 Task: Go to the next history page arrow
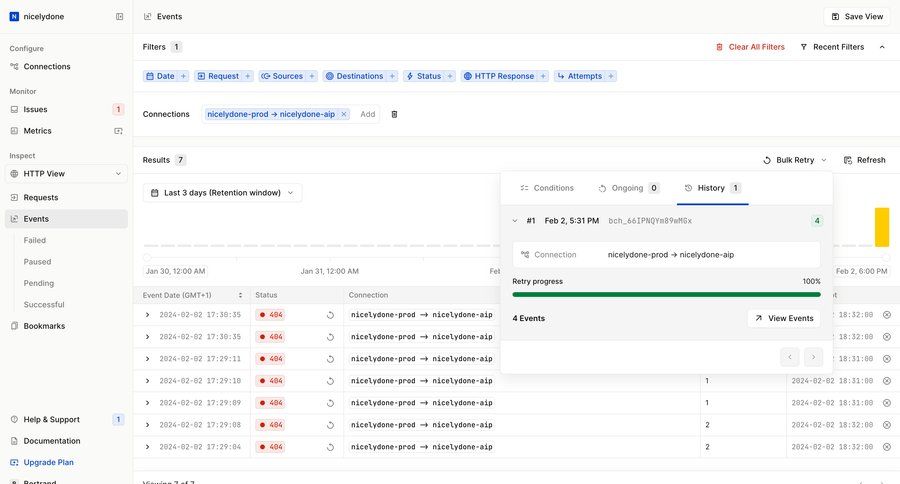pyautogui.click(x=813, y=357)
